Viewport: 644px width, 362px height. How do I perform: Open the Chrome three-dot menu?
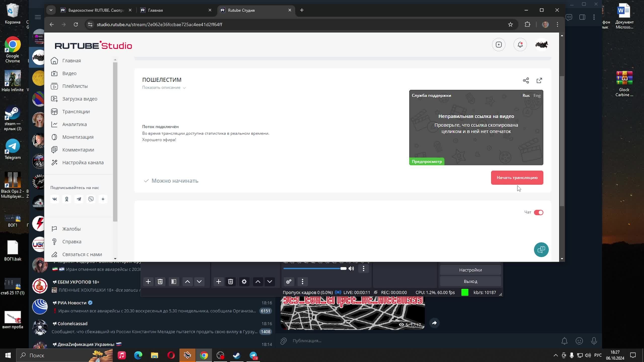click(557, 24)
